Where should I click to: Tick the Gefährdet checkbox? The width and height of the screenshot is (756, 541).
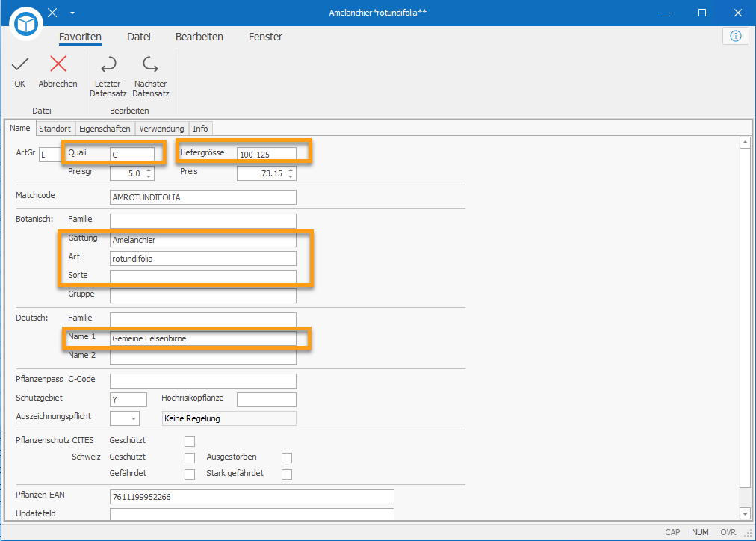pyautogui.click(x=190, y=474)
